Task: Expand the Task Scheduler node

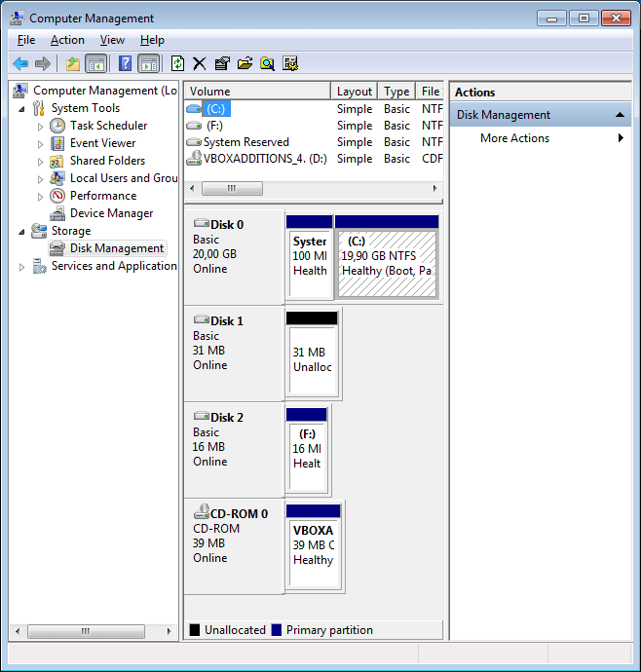Action: tap(40, 127)
